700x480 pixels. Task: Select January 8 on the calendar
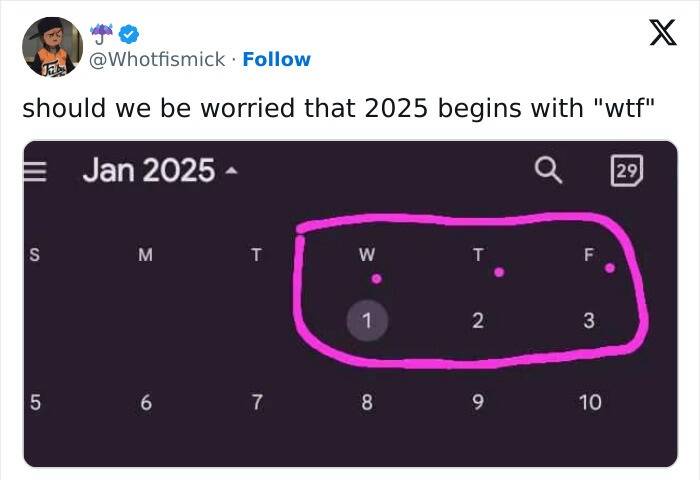pyautogui.click(x=367, y=403)
